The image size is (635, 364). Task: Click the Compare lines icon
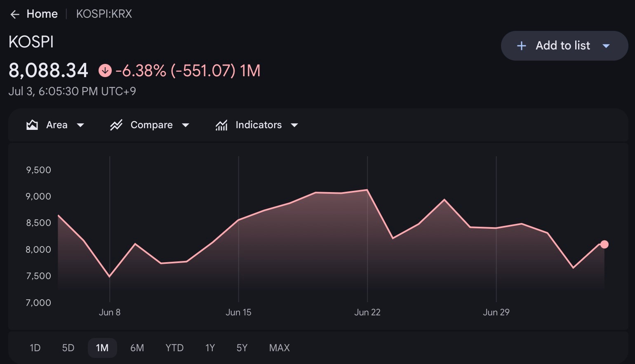[116, 125]
